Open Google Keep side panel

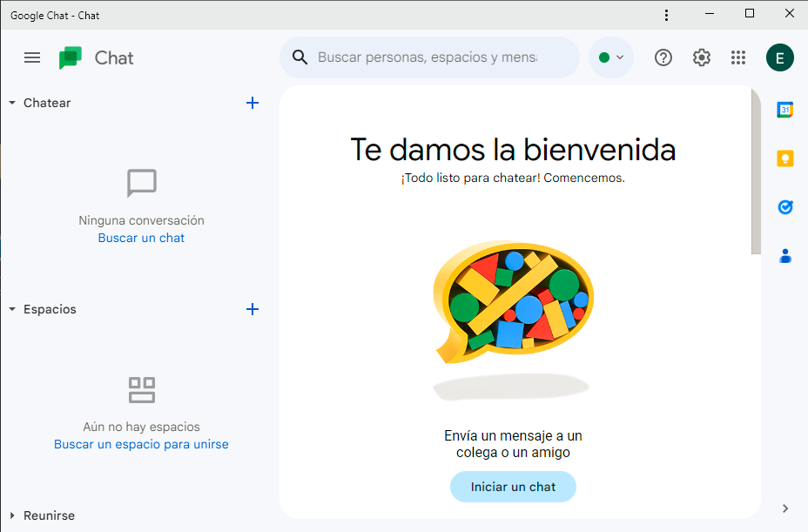[x=784, y=158]
